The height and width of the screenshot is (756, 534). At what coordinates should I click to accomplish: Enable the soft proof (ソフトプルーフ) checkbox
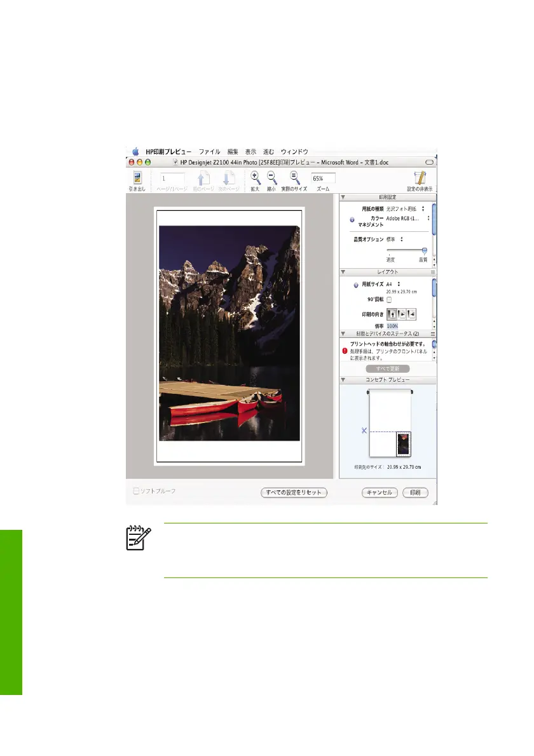(136, 491)
